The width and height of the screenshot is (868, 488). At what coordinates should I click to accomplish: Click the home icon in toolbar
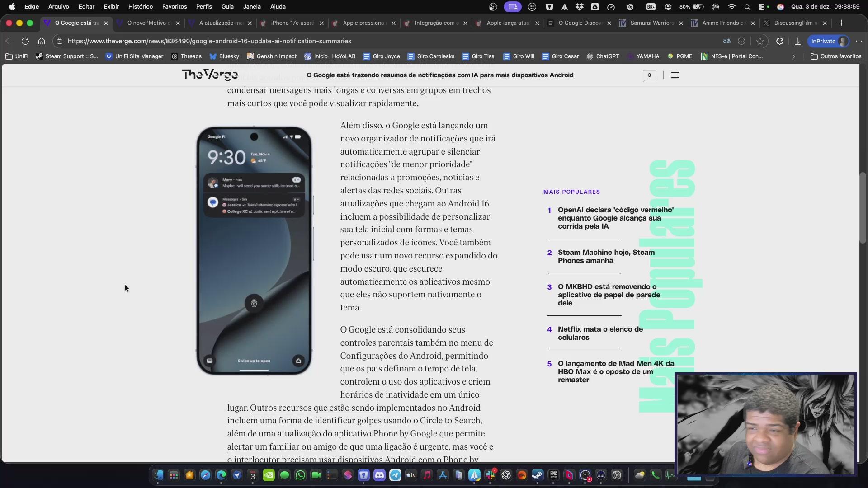pos(42,41)
